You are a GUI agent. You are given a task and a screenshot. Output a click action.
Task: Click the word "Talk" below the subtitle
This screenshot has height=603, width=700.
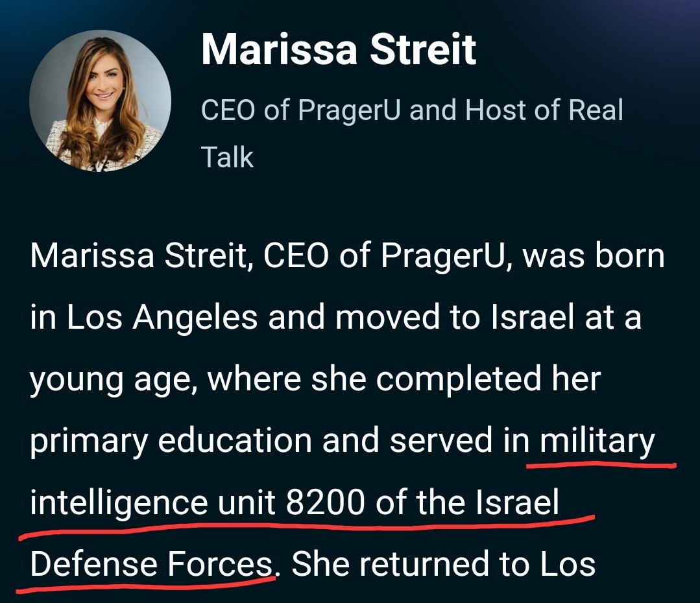click(x=228, y=157)
